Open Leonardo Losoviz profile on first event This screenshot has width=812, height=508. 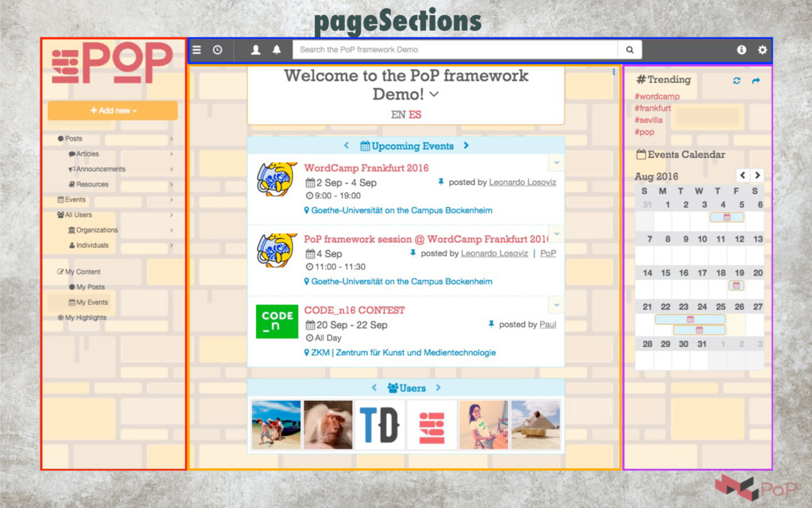[523, 183]
